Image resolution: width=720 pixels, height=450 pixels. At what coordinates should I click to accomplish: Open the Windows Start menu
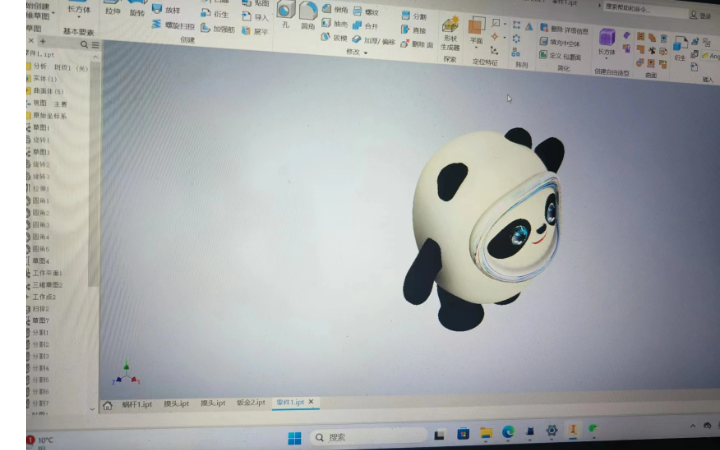click(294, 438)
